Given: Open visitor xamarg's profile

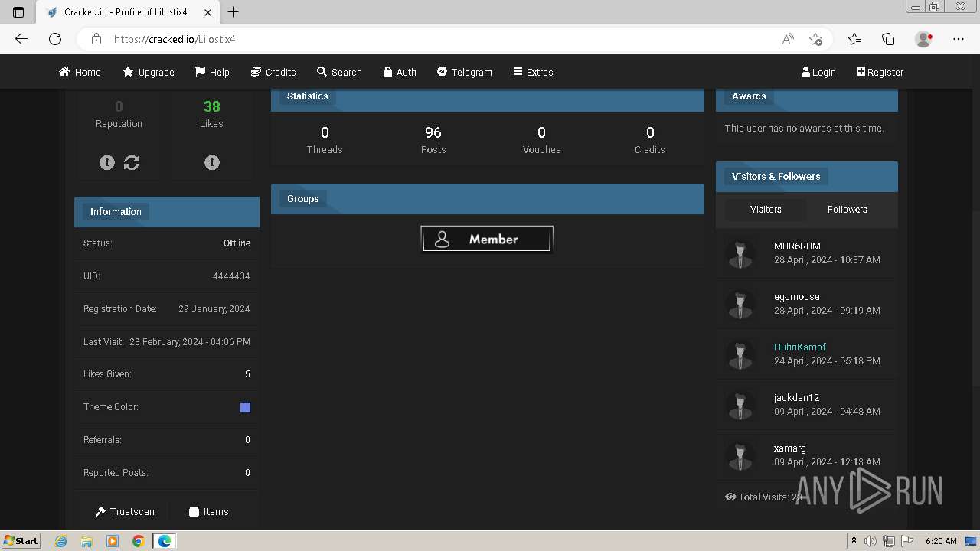Looking at the screenshot, I should tap(790, 448).
